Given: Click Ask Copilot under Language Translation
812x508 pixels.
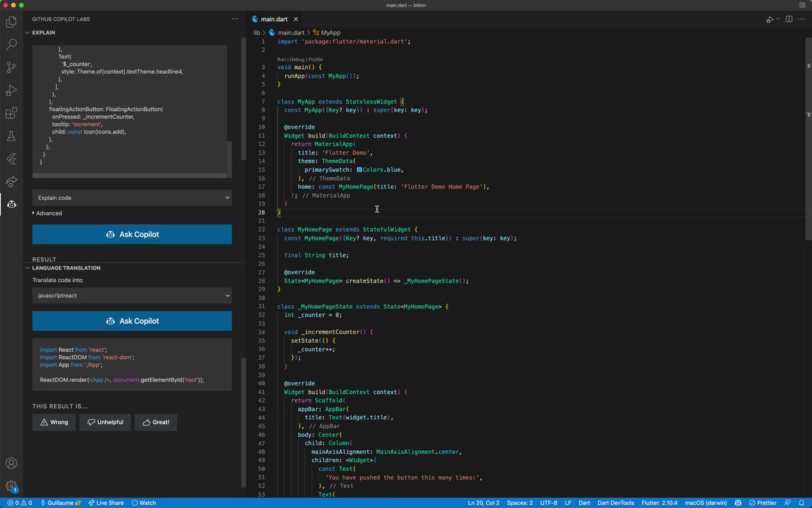Looking at the screenshot, I should pyautogui.click(x=132, y=321).
